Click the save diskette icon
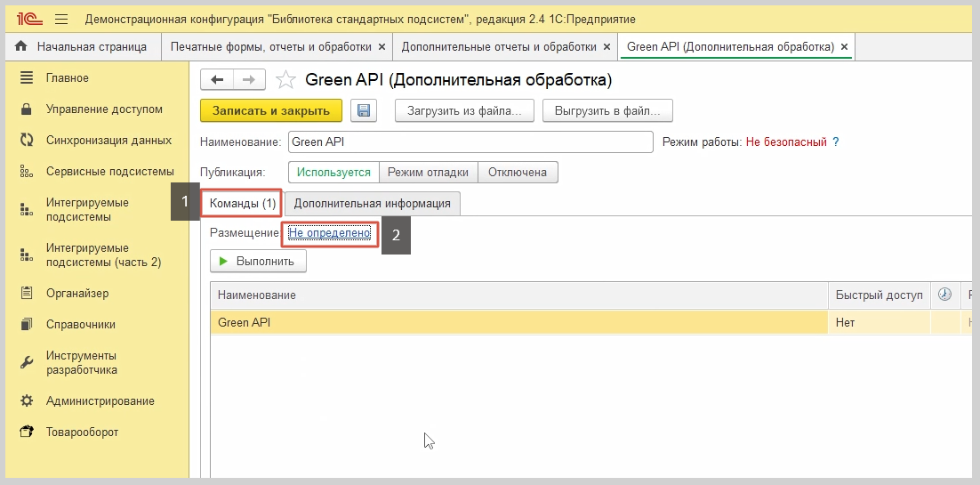Screen dimensions: 980x485 [x=364, y=110]
